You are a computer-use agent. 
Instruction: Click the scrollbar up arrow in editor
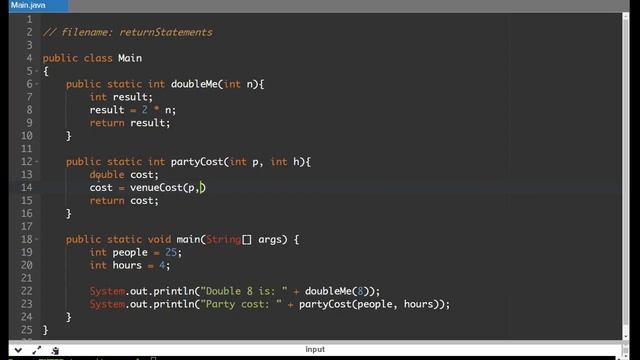(x=625, y=16)
